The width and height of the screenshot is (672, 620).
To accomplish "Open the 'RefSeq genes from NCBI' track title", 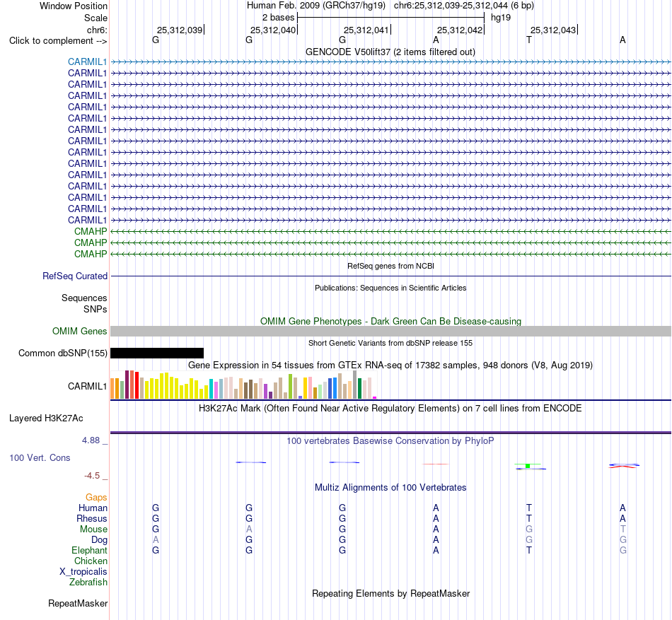I will pos(390,266).
